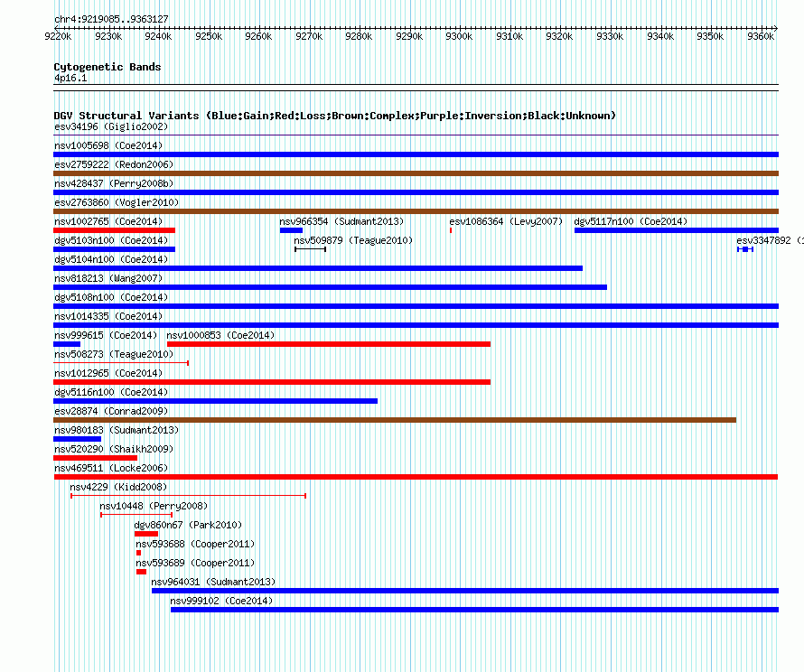Click the esv3347892 blue glyph
The image size is (804, 672).
point(745,249)
